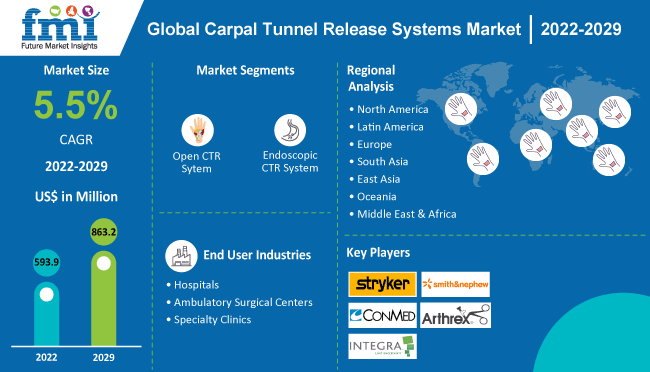Image resolution: width=650 pixels, height=372 pixels.
Task: Select the Arthrex logo
Action: 456,315
